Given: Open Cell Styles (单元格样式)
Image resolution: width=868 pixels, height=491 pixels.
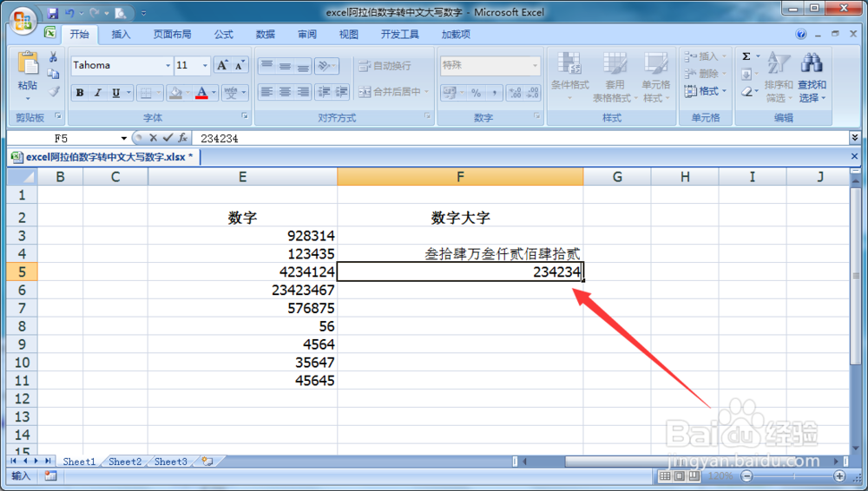Looking at the screenshot, I should pos(655,76).
